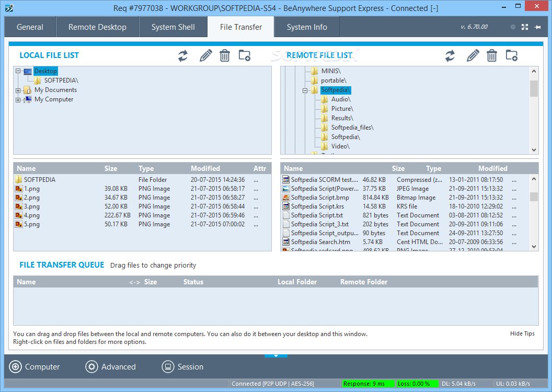Click the Softpedia Script.bmp file icon
The image size is (552, 392).
(x=286, y=198)
